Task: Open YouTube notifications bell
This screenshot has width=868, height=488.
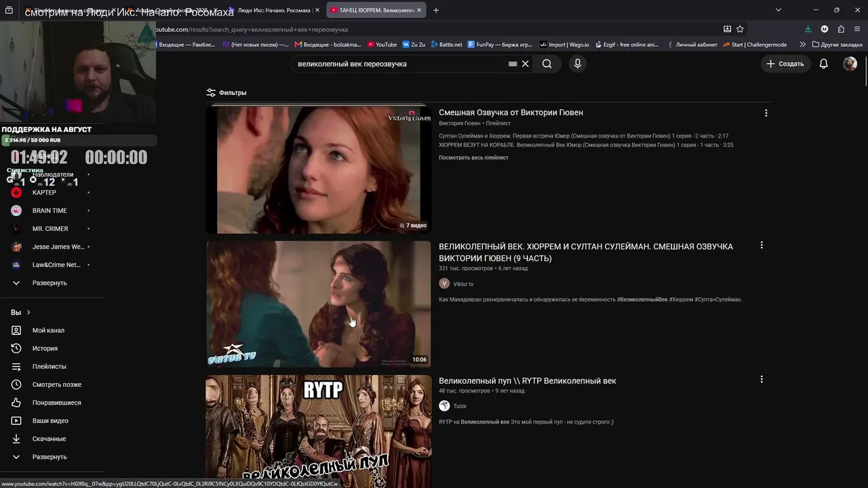Action: coord(823,64)
